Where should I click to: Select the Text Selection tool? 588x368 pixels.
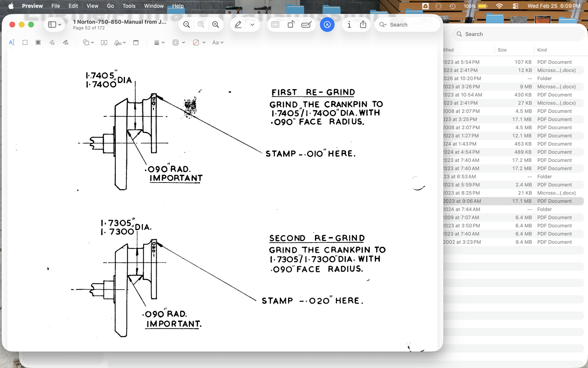(x=11, y=42)
